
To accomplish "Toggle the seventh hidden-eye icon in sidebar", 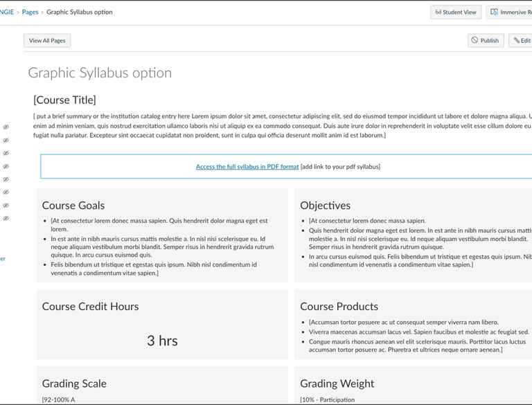I will (x=6, y=206).
